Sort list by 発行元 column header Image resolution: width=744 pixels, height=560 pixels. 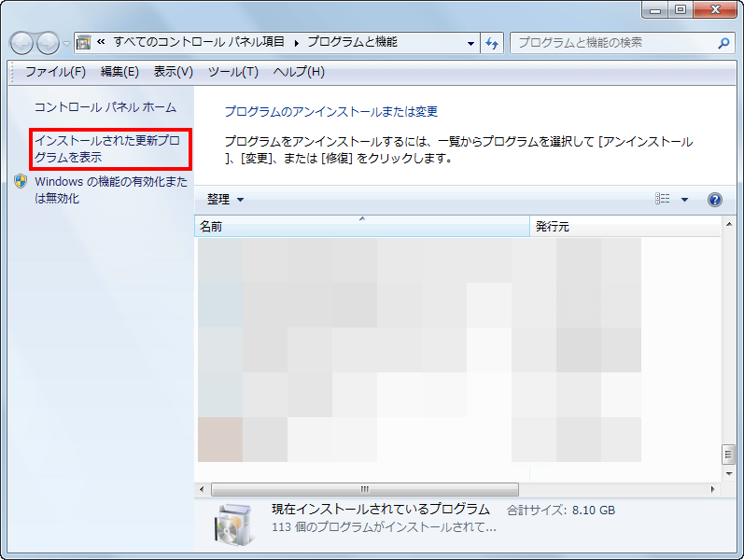pyautogui.click(x=625, y=226)
